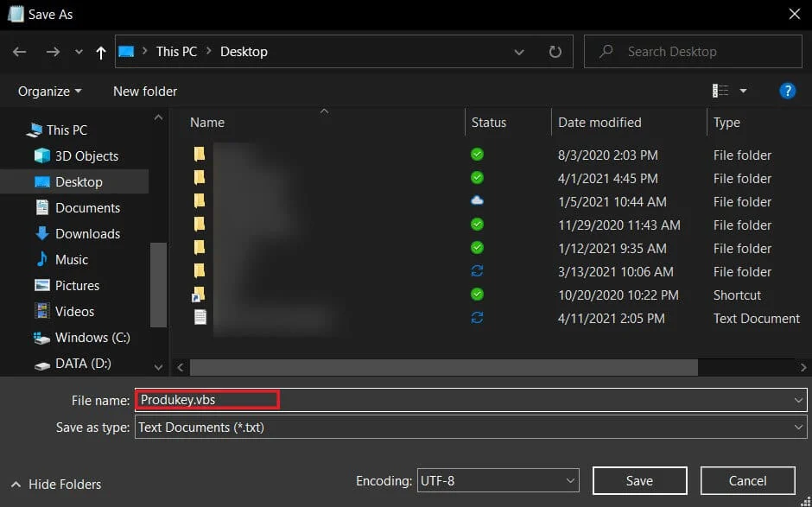812x507 pixels.
Task: Go up to the parent folder
Action: (100, 52)
